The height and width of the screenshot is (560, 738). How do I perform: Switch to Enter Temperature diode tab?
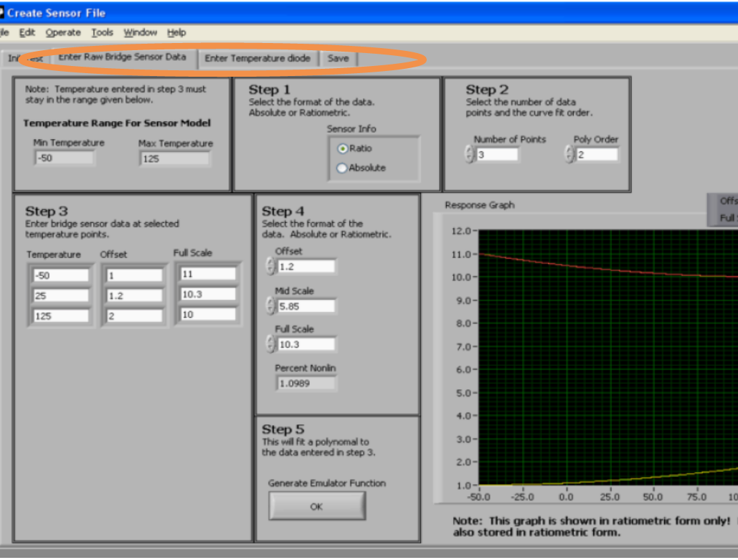[257, 58]
